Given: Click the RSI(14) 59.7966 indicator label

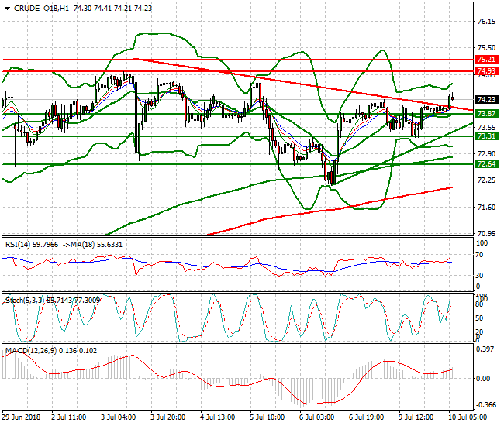Looking at the screenshot, I should [32, 245].
